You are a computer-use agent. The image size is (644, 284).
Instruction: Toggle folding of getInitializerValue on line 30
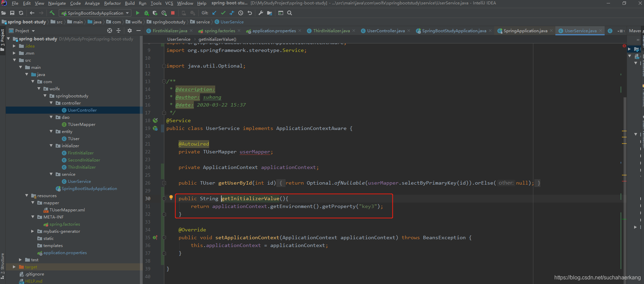(x=164, y=198)
